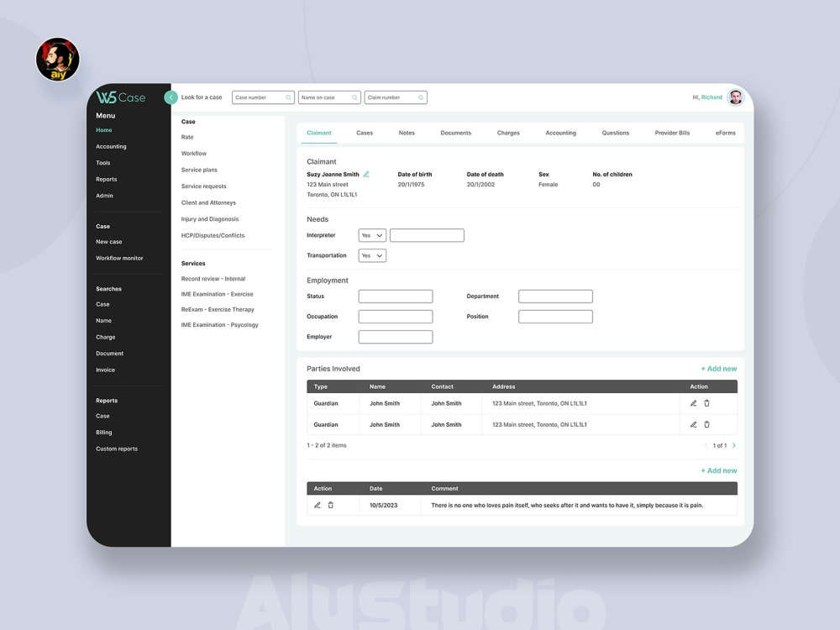Edit claimant name Suzy Joanne Smith pencil icon
This screenshot has height=630, width=840.
pyautogui.click(x=366, y=174)
